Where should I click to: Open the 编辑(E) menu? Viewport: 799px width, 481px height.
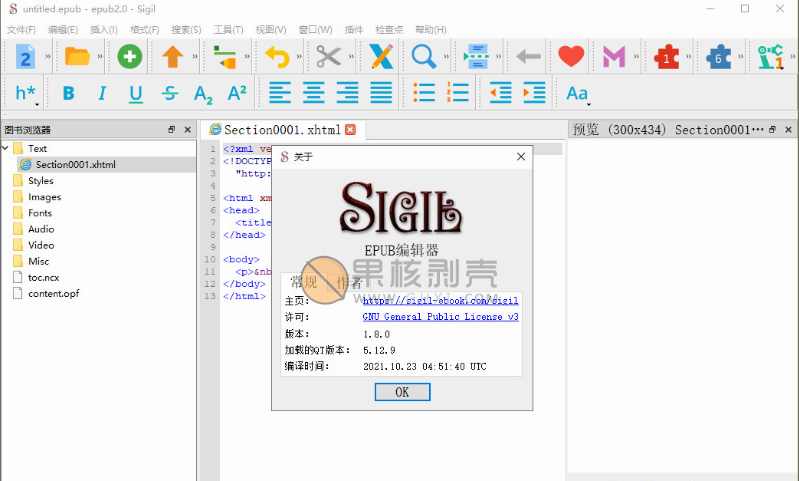63,30
